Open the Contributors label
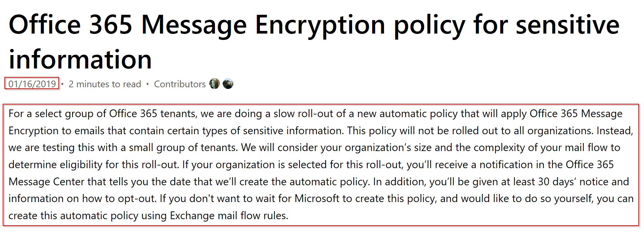The height and width of the screenshot is (244, 644). tap(180, 84)
